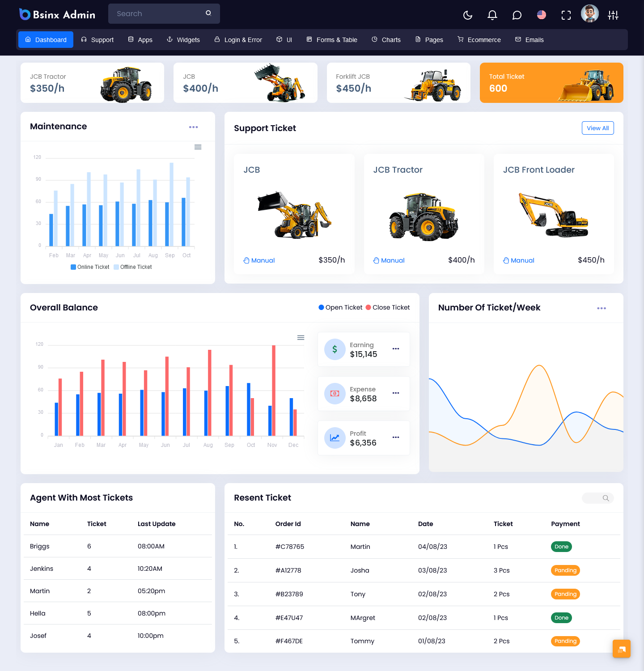Click the JCB backhoe image in Support Ticket
Viewport: 644px width, 671px height.
click(x=294, y=215)
